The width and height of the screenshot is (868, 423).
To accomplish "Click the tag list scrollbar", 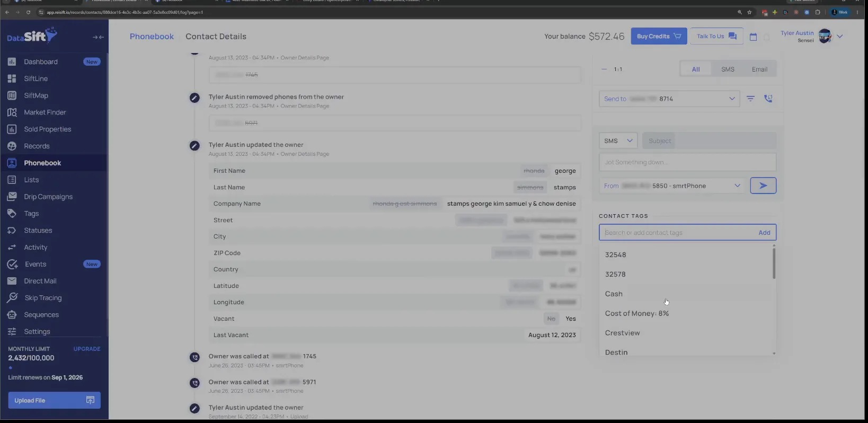I will (774, 263).
